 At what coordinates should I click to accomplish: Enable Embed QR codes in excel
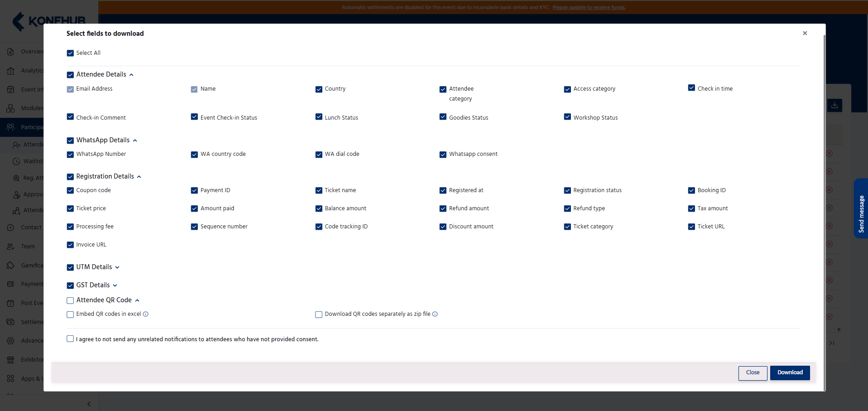click(x=70, y=314)
